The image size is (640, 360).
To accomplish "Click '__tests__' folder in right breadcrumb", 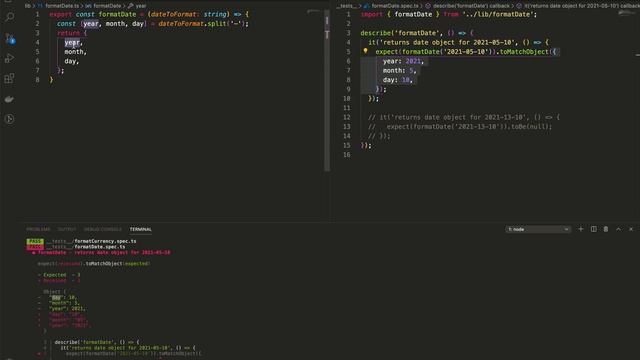I will 346,6.
